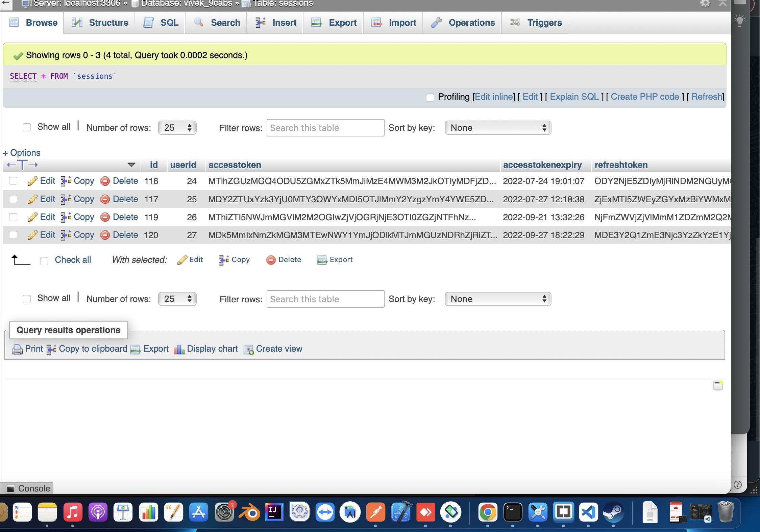The image size is (760, 532).
Task: Click the Browse tab icon
Action: (13, 23)
